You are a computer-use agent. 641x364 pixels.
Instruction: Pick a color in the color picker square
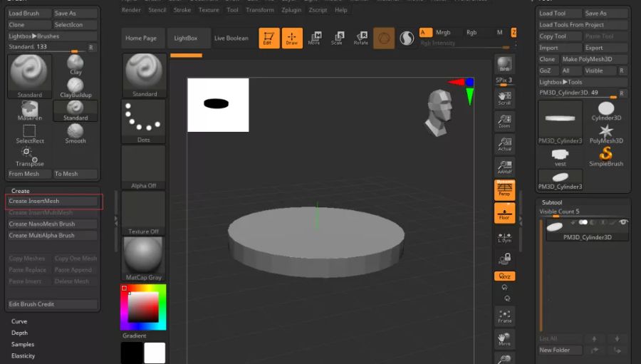[x=143, y=307]
